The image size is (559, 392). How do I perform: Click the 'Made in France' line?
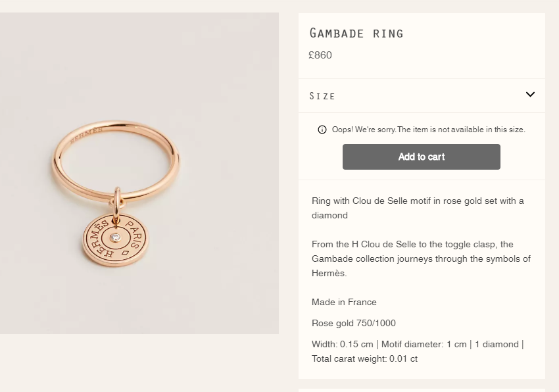coord(344,302)
